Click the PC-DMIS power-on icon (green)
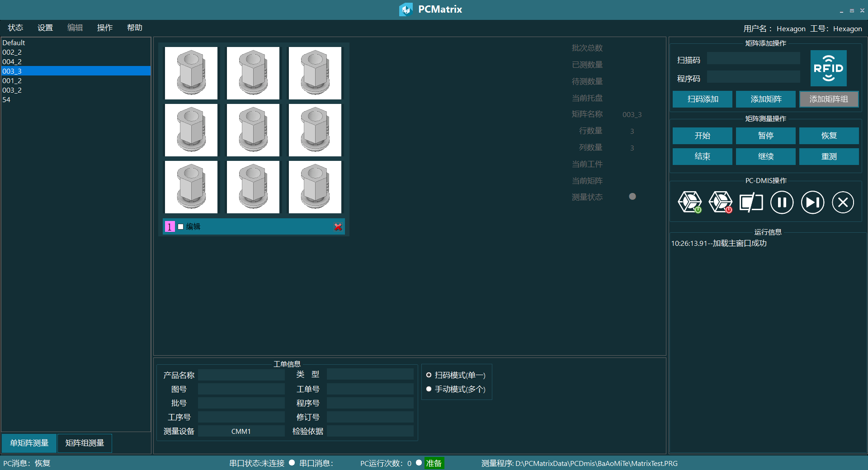868x470 pixels. (689, 202)
